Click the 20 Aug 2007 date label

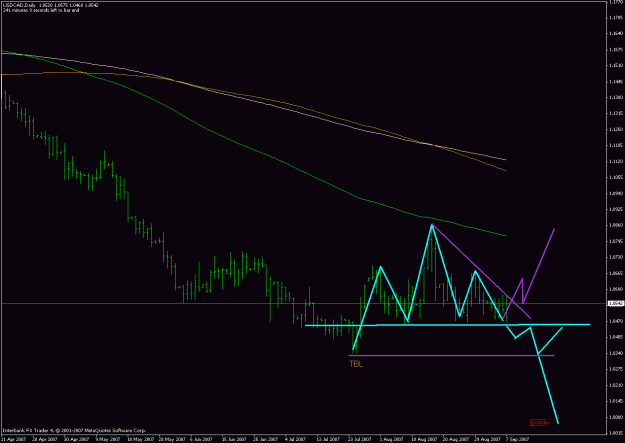point(455,439)
